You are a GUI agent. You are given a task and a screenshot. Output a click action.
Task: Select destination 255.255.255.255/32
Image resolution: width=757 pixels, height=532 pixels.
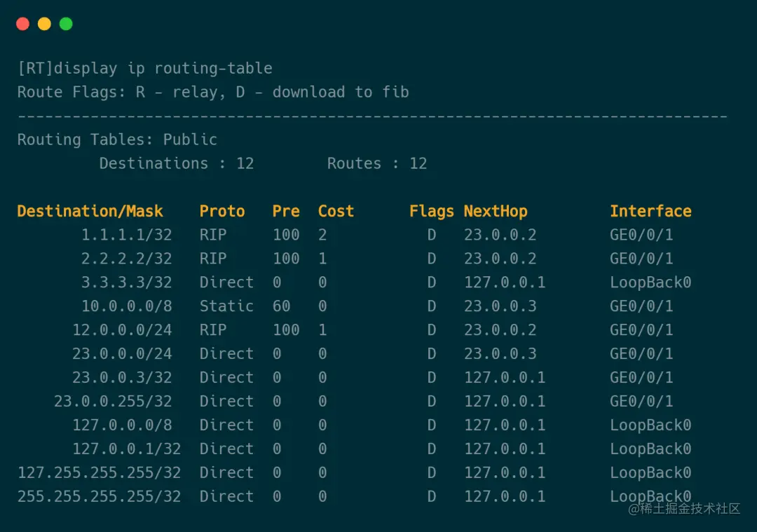(100, 496)
